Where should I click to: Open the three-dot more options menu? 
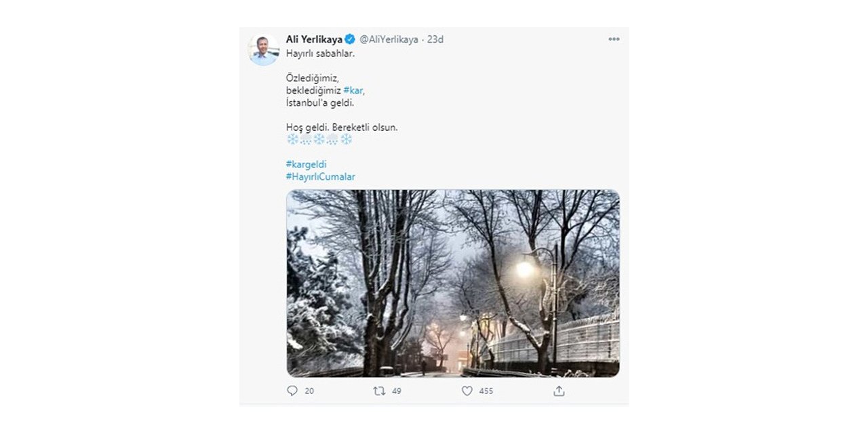coord(614,39)
